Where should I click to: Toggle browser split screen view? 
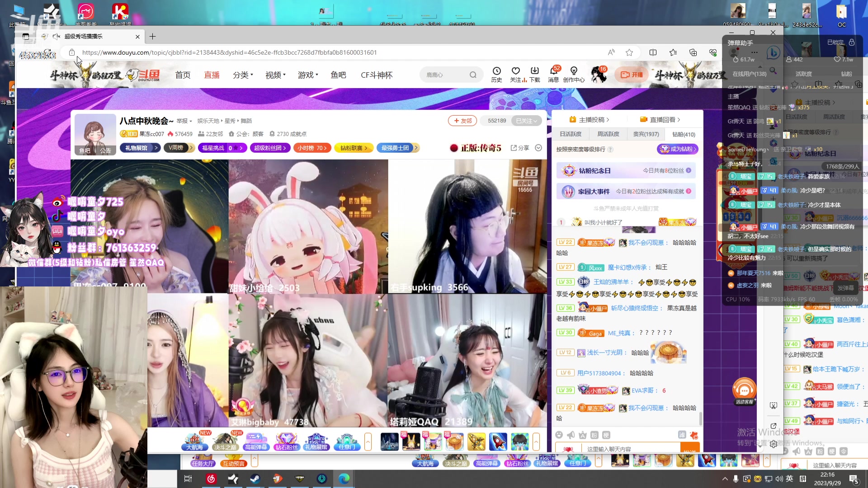653,52
